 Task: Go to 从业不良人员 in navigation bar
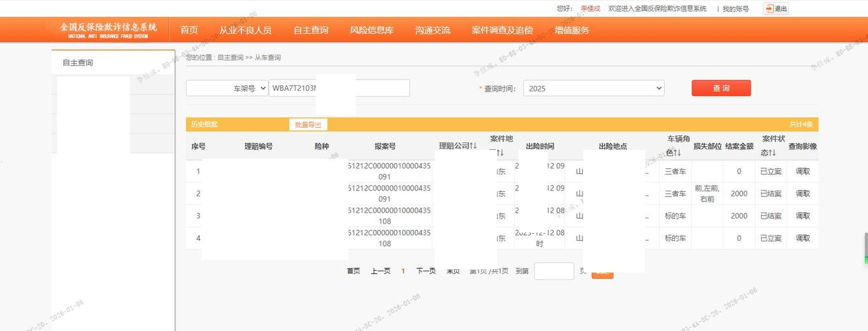pos(245,30)
